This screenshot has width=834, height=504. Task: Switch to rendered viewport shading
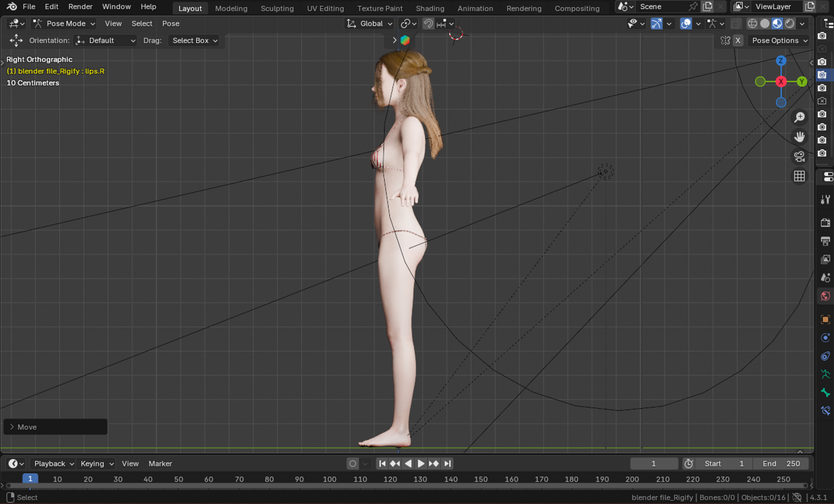point(790,23)
